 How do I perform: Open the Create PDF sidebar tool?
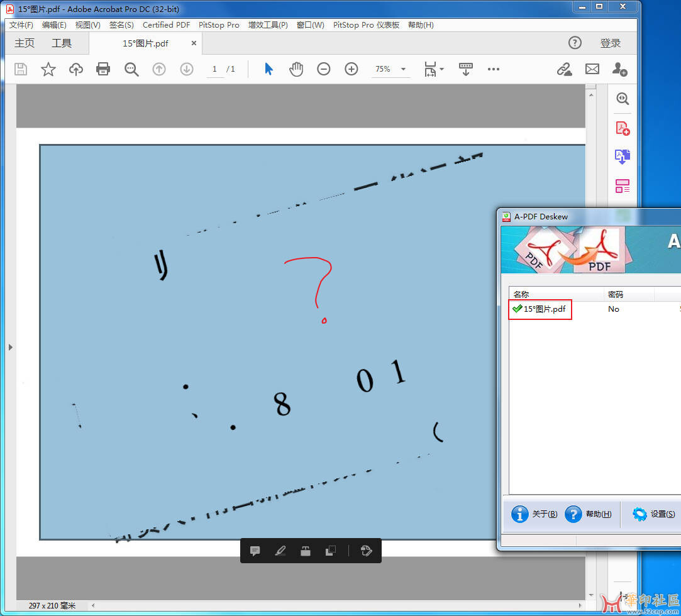(x=623, y=128)
